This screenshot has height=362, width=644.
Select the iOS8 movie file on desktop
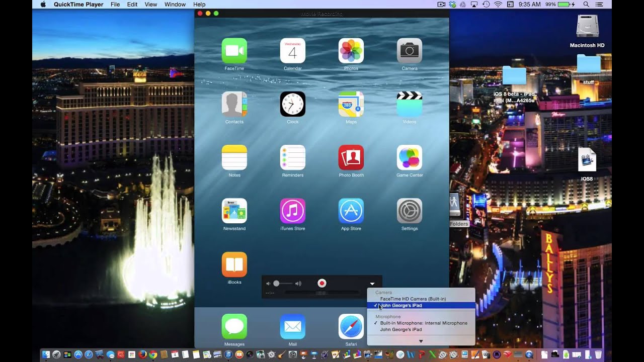coord(587,160)
